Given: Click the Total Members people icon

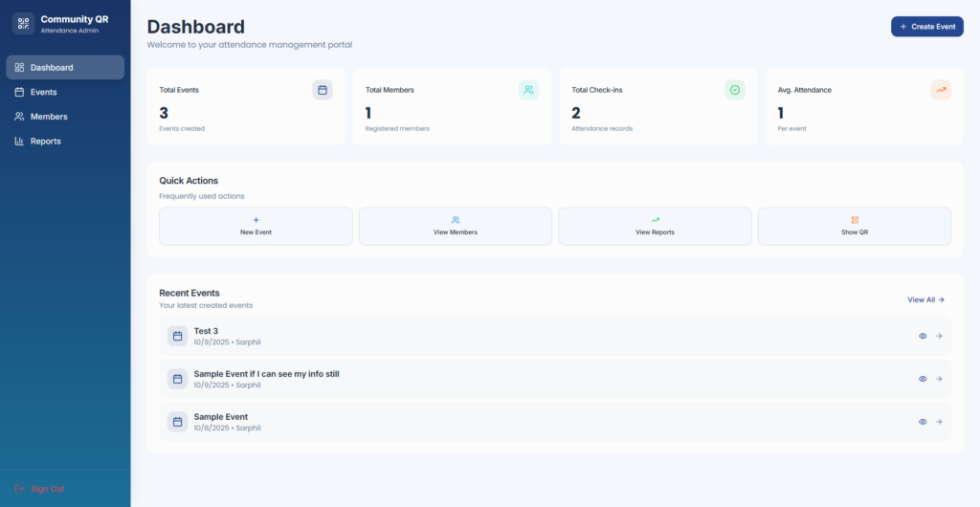Looking at the screenshot, I should (x=528, y=90).
